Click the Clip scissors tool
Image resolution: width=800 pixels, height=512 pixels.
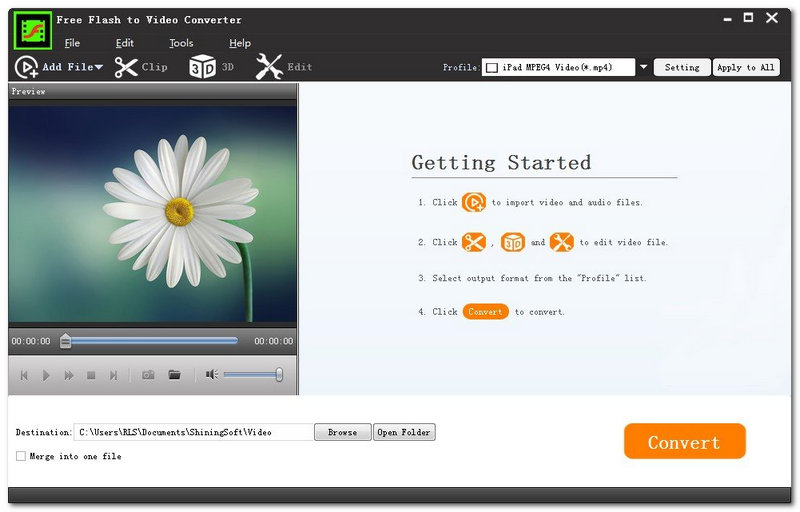140,67
